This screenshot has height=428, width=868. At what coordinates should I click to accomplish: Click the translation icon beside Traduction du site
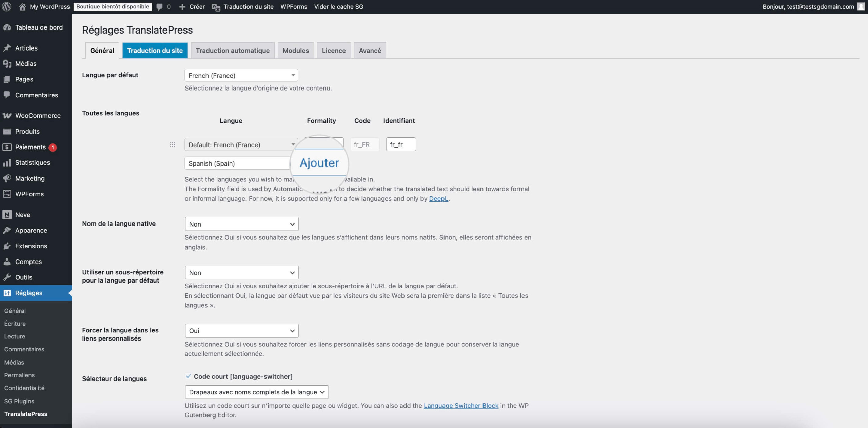pos(216,7)
